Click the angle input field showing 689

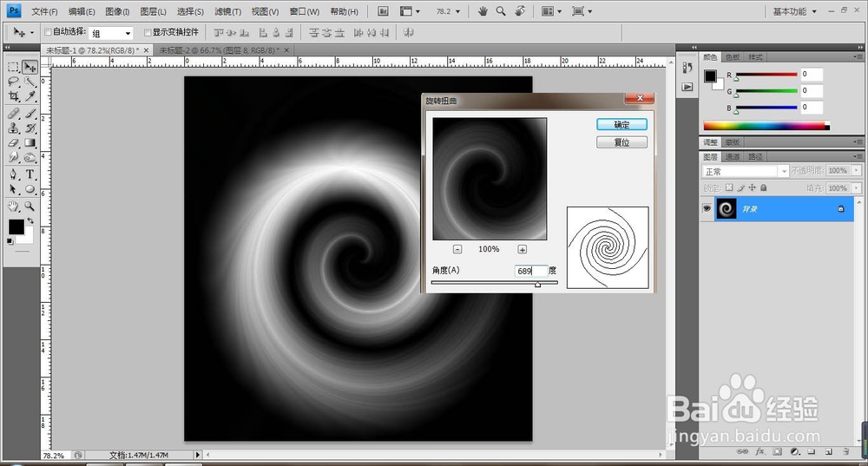(531, 271)
